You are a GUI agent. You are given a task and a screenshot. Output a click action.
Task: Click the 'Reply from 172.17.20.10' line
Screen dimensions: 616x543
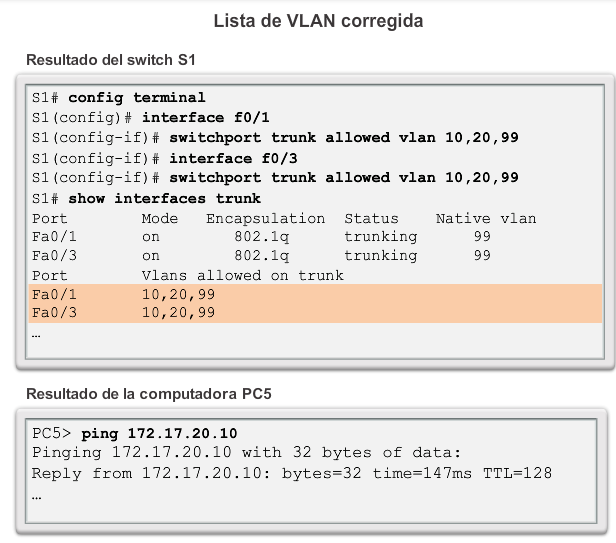click(292, 473)
